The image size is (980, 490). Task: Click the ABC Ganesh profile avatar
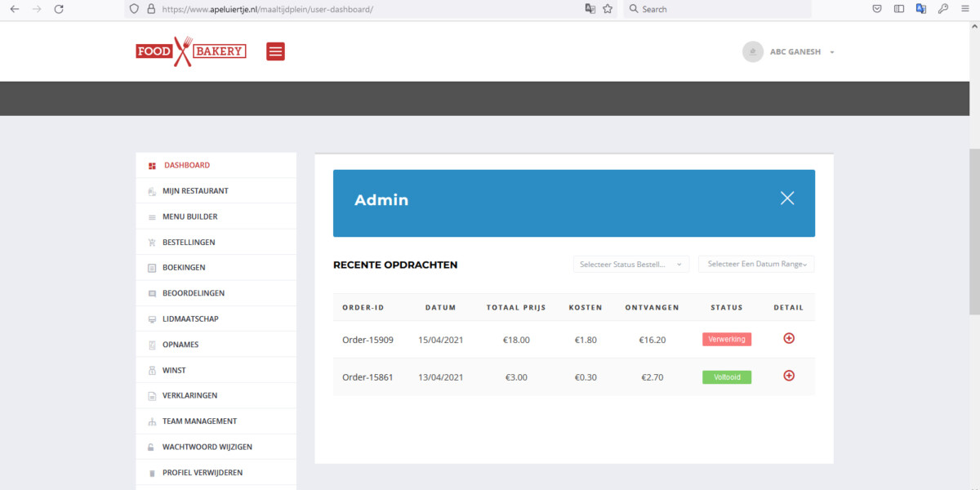[752, 51]
